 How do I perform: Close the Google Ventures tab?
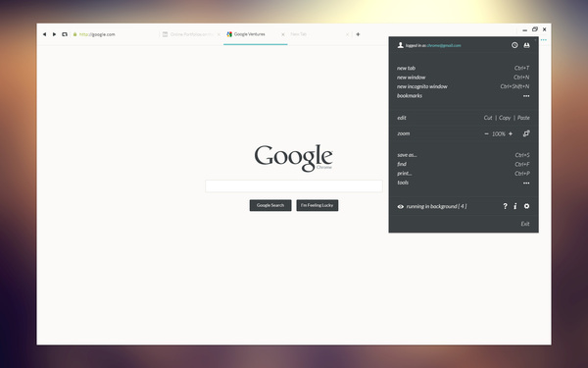click(x=283, y=34)
